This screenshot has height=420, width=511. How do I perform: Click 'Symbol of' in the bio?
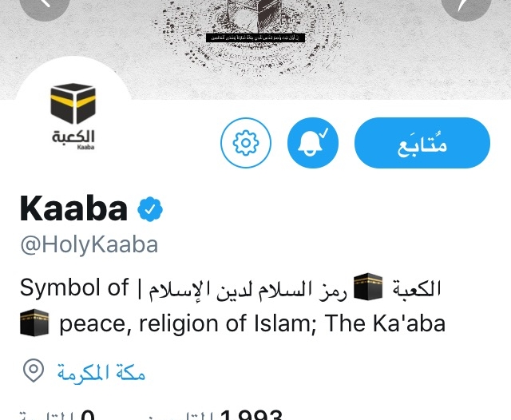pos(74,288)
